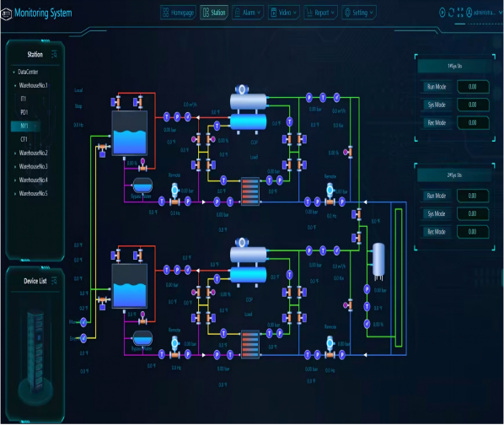Click the refresh icon in header
This screenshot has width=504, height=425.
[x=451, y=13]
